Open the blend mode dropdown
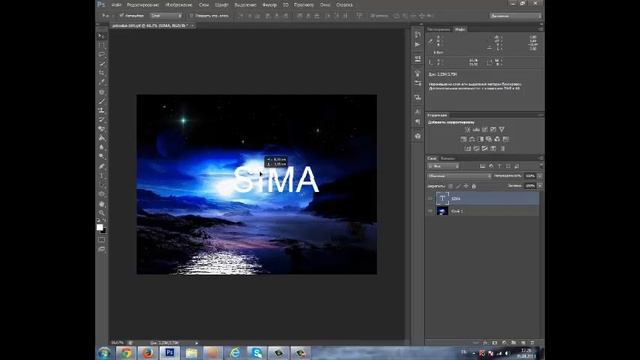This screenshot has height=360, width=640. [x=459, y=176]
